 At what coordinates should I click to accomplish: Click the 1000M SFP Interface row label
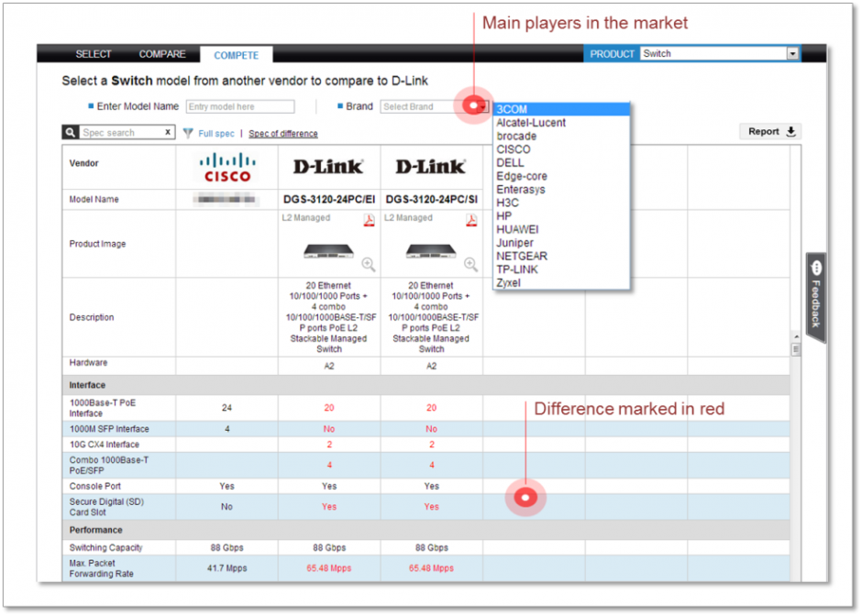pyautogui.click(x=109, y=429)
